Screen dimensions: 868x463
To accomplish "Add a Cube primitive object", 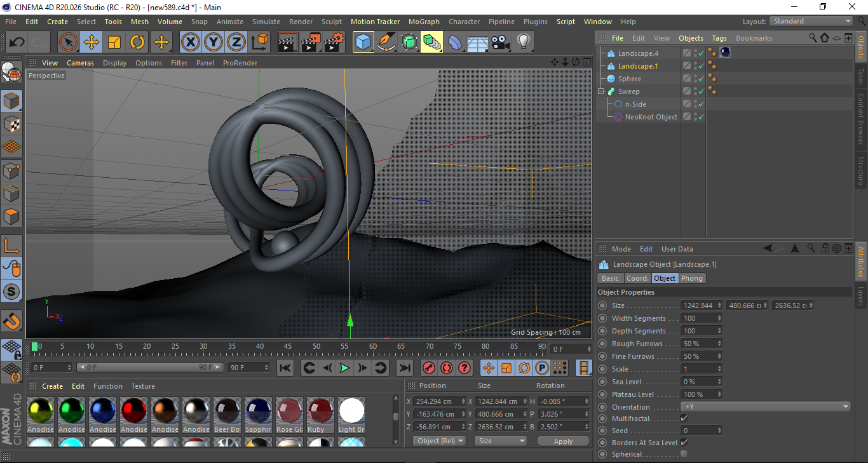I will 363,43.
